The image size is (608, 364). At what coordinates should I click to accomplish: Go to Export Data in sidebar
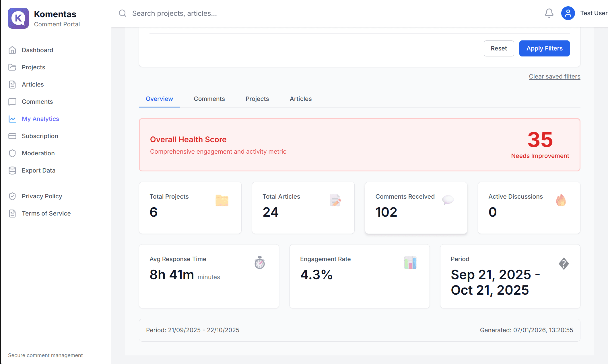tap(38, 171)
